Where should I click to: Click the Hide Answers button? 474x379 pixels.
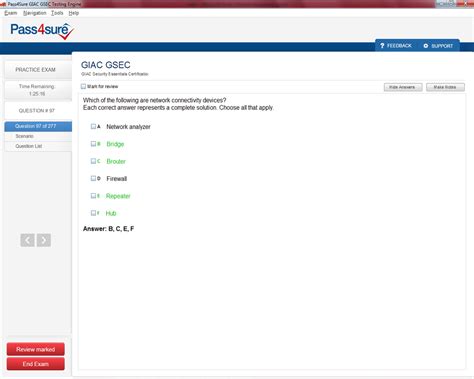403,87
